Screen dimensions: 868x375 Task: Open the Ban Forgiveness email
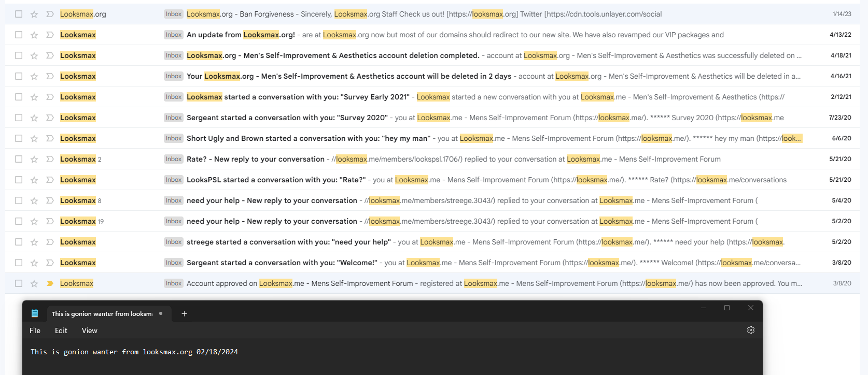pyautogui.click(x=432, y=14)
